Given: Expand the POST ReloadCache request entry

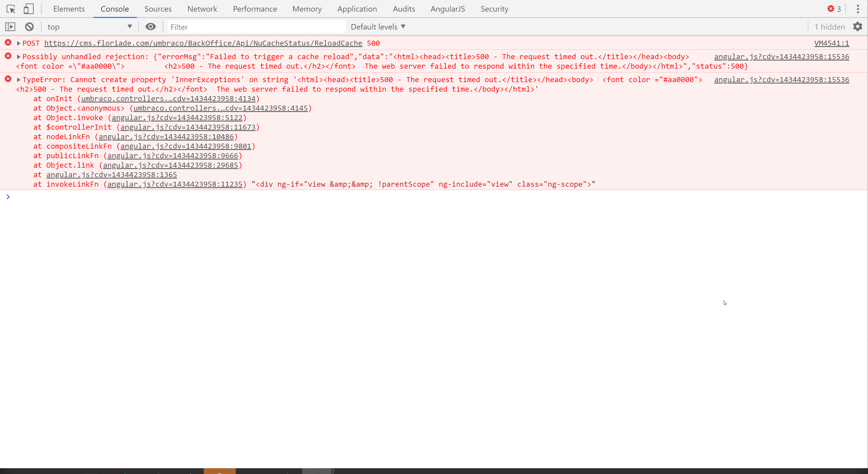Looking at the screenshot, I should (x=19, y=43).
